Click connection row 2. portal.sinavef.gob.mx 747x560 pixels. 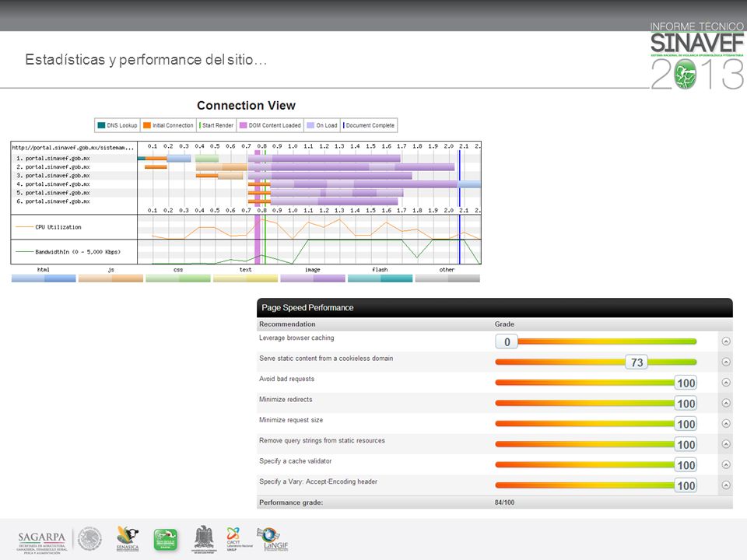[53, 166]
